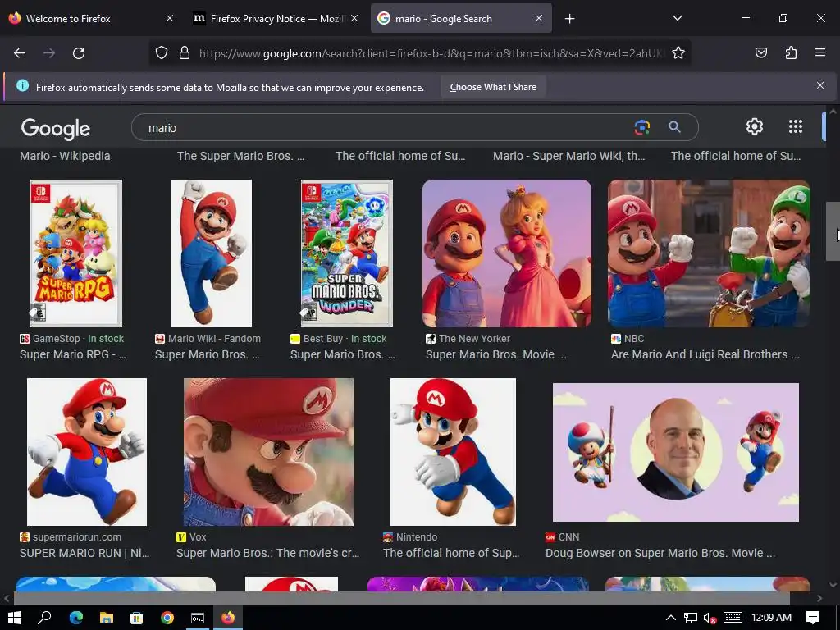Click the padlock site info icon
This screenshot has width=840, height=630.
(x=185, y=53)
